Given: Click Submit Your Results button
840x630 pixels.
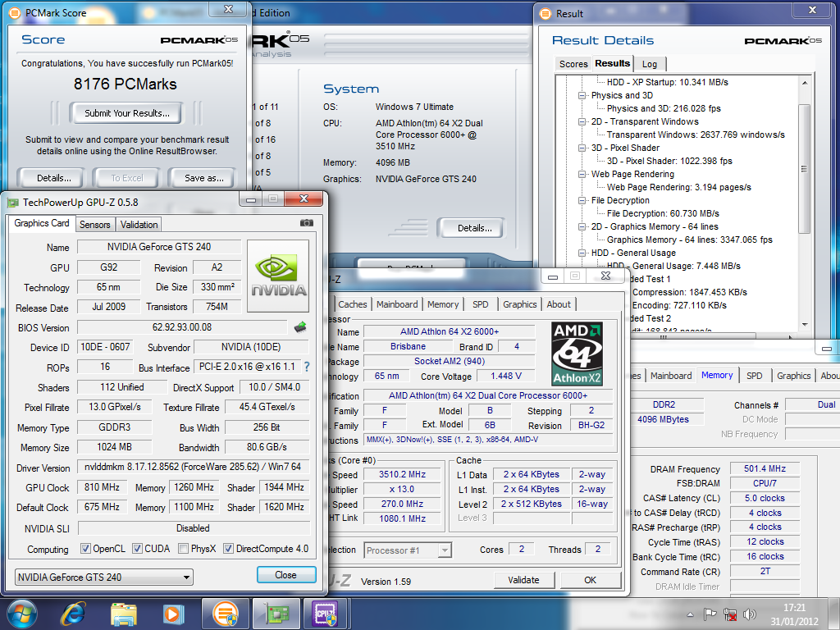Looking at the screenshot, I should (126, 113).
